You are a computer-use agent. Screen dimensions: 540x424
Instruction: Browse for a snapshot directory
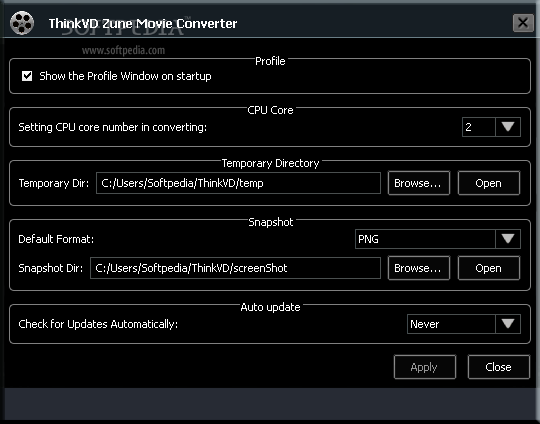pos(418,268)
